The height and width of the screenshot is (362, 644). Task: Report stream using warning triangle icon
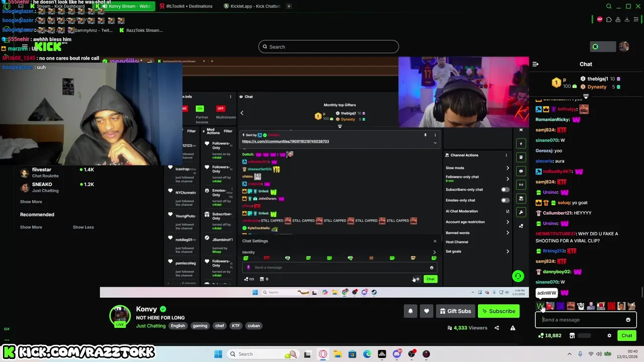(x=513, y=328)
